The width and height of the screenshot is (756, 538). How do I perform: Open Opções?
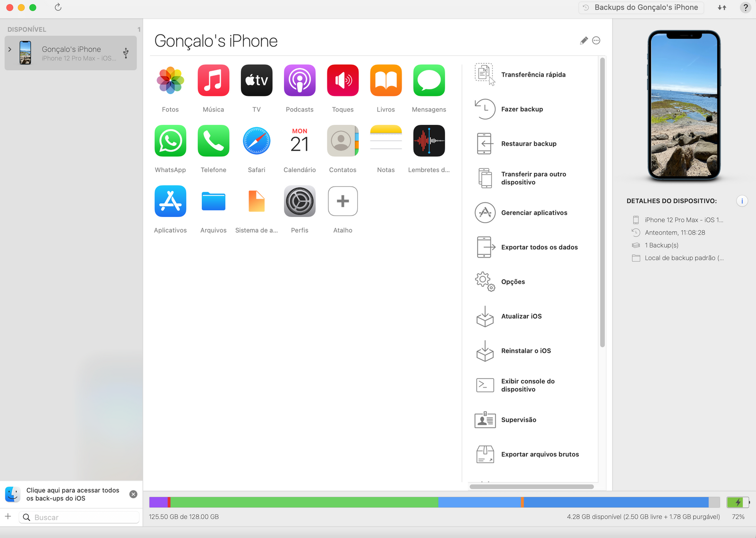point(500,282)
